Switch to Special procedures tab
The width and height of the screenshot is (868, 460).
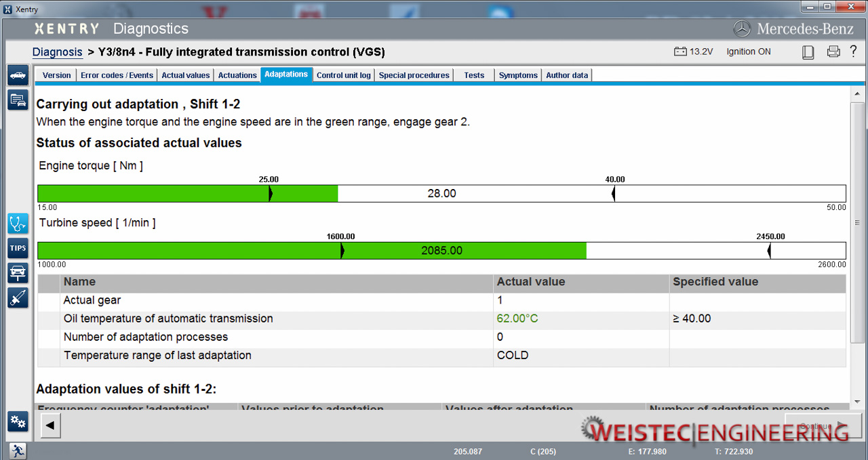pos(414,75)
